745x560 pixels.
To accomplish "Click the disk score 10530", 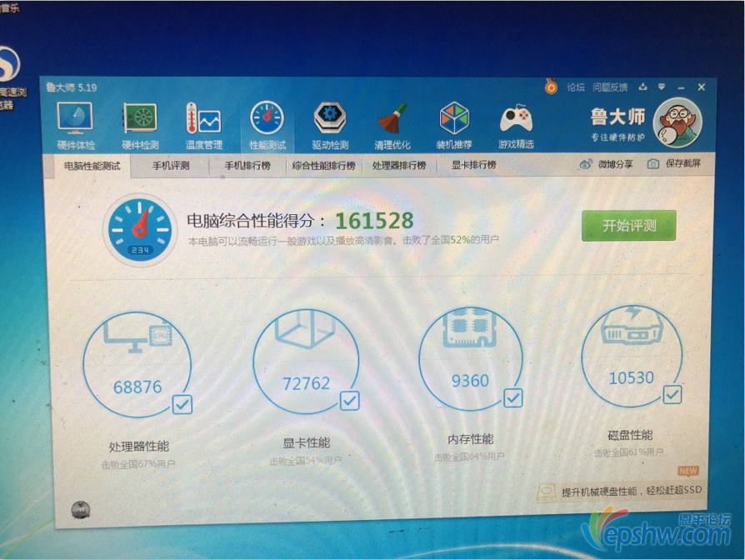I will (632, 378).
